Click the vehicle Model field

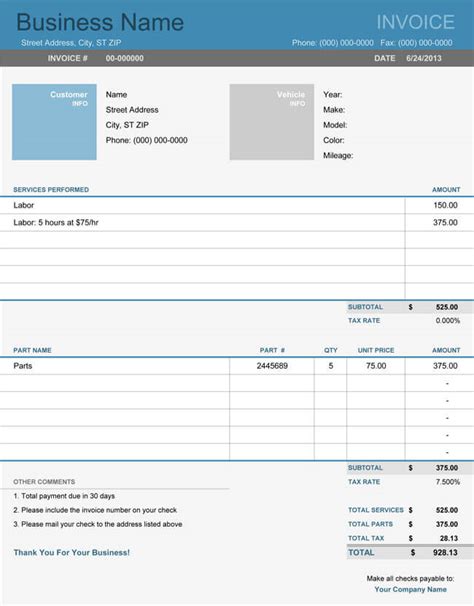tap(335, 125)
